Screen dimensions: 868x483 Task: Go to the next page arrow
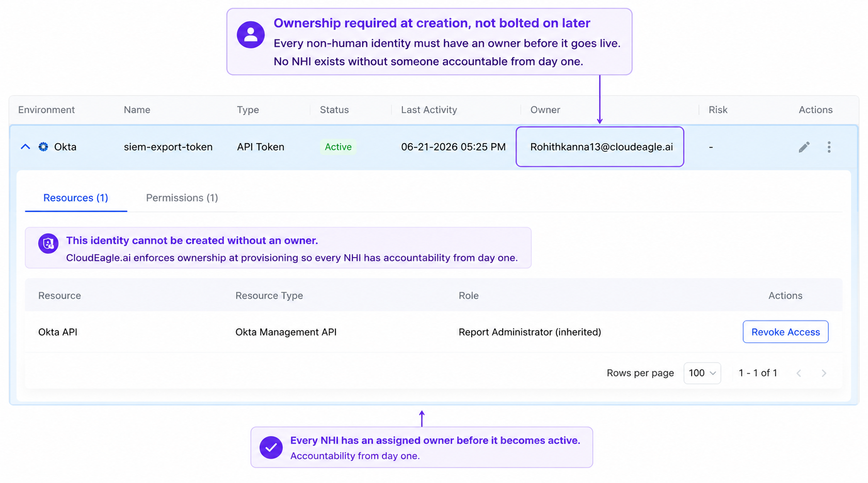tap(824, 373)
